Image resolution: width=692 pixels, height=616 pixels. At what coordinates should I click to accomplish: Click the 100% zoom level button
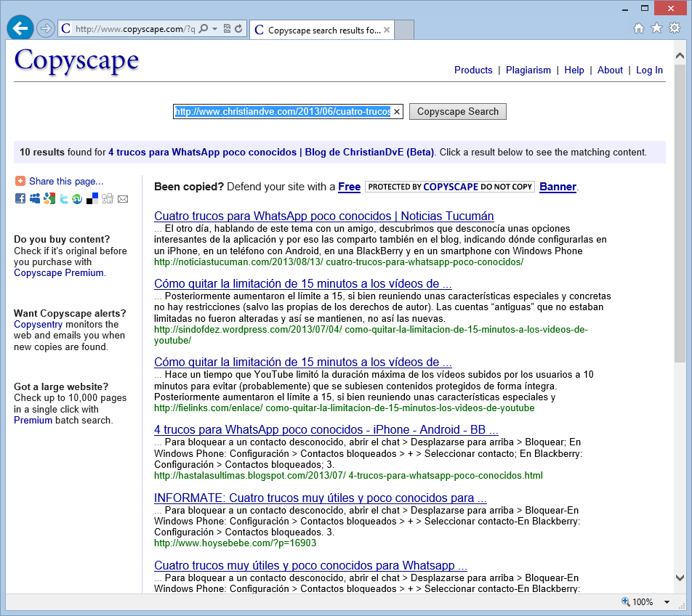coord(637,602)
